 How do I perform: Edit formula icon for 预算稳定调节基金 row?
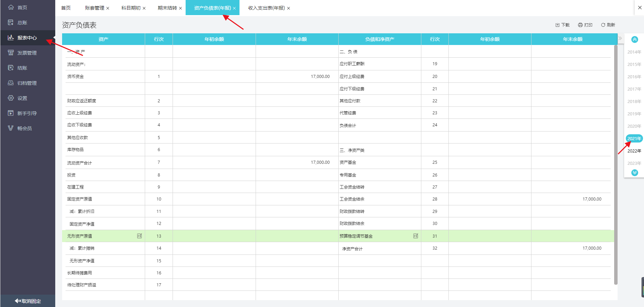coord(415,236)
